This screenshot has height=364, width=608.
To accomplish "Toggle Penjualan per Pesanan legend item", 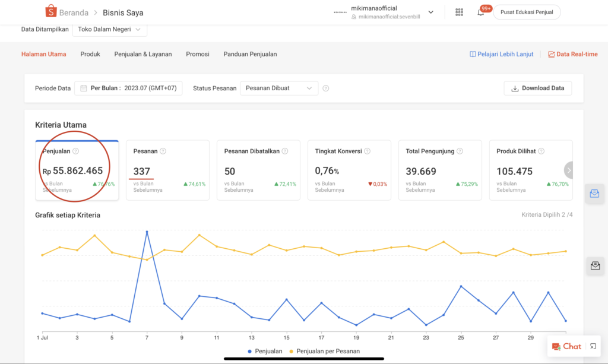I will pyautogui.click(x=324, y=351).
